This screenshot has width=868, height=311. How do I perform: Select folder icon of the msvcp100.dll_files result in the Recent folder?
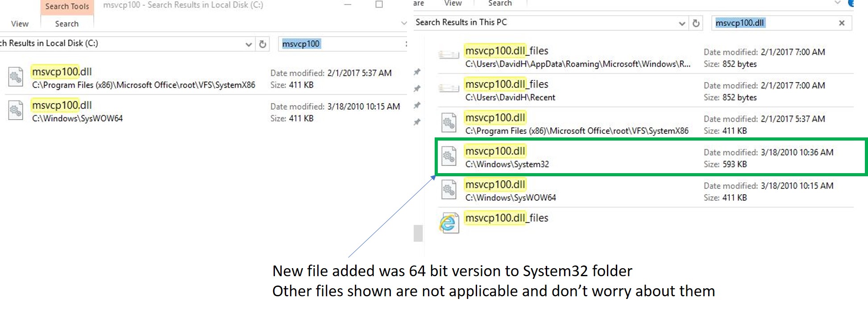(x=449, y=88)
